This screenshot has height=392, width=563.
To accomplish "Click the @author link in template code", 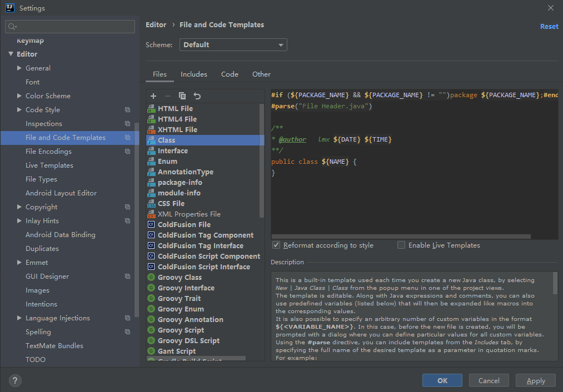I will point(293,139).
